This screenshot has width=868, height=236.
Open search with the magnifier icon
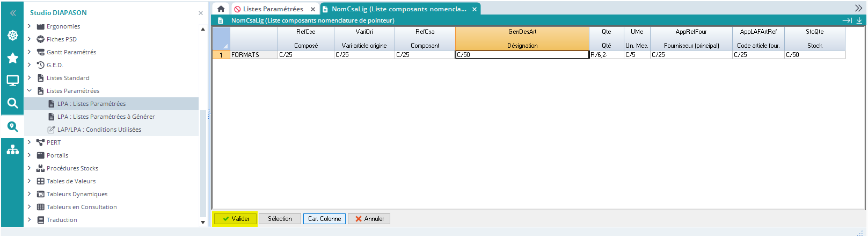point(13,103)
